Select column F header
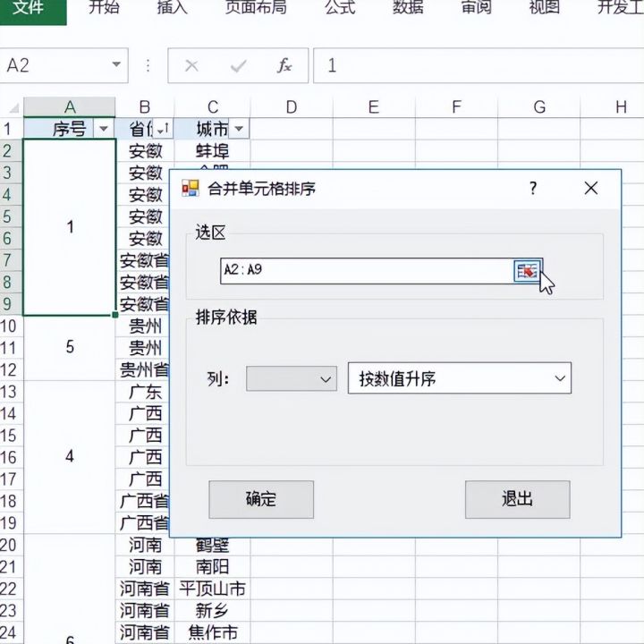The height and width of the screenshot is (644, 644). (456, 107)
